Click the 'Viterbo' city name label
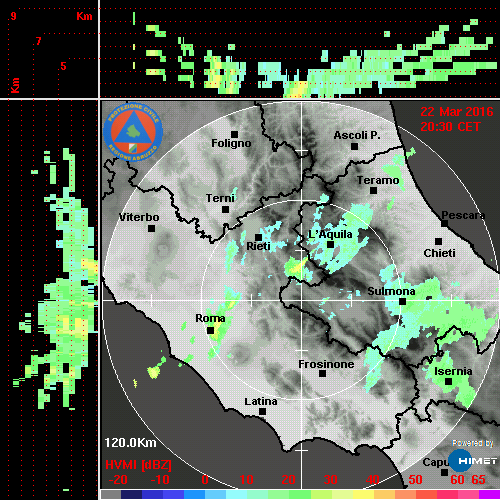 pos(139,217)
